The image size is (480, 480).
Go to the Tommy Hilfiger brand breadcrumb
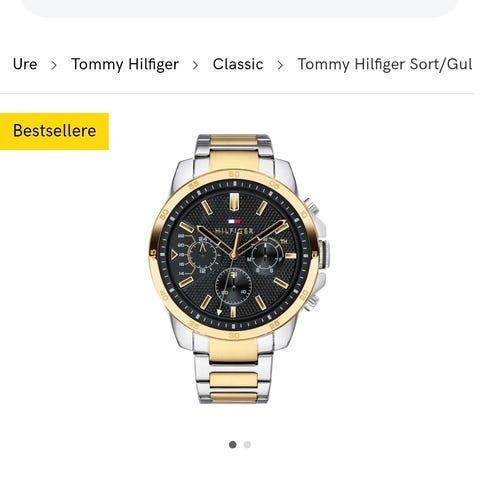tap(125, 64)
